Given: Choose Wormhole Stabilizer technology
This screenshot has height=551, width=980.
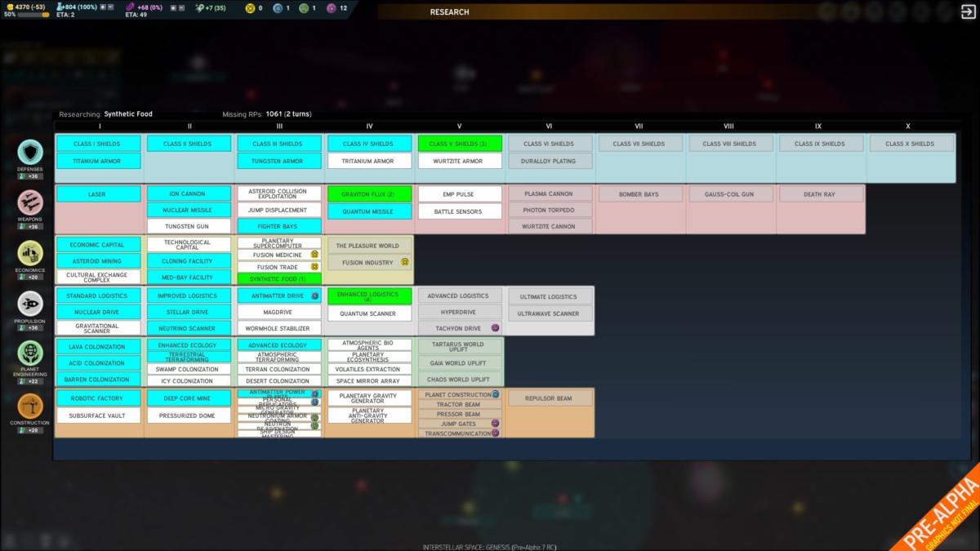Looking at the screenshot, I should (x=279, y=328).
